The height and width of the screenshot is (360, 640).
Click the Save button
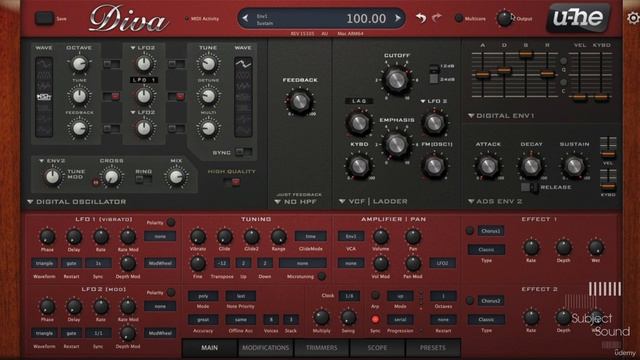44,18
